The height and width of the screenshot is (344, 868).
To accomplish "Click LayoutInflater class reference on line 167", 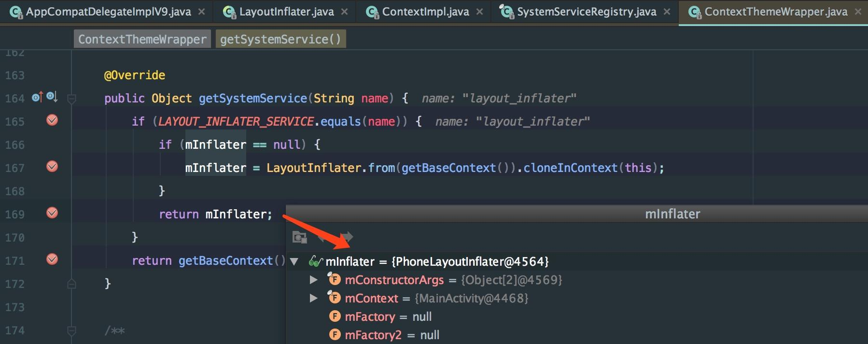I will click(314, 168).
